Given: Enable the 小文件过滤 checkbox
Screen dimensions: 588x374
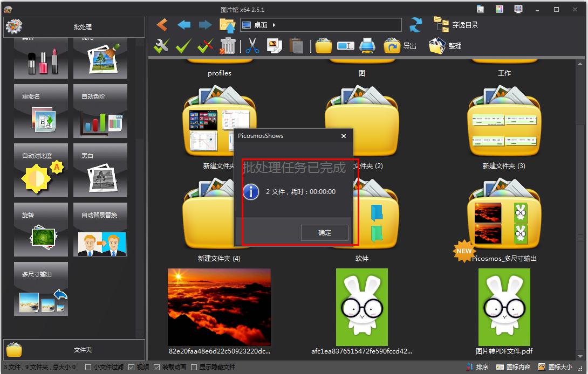Looking at the screenshot, I should [x=88, y=368].
